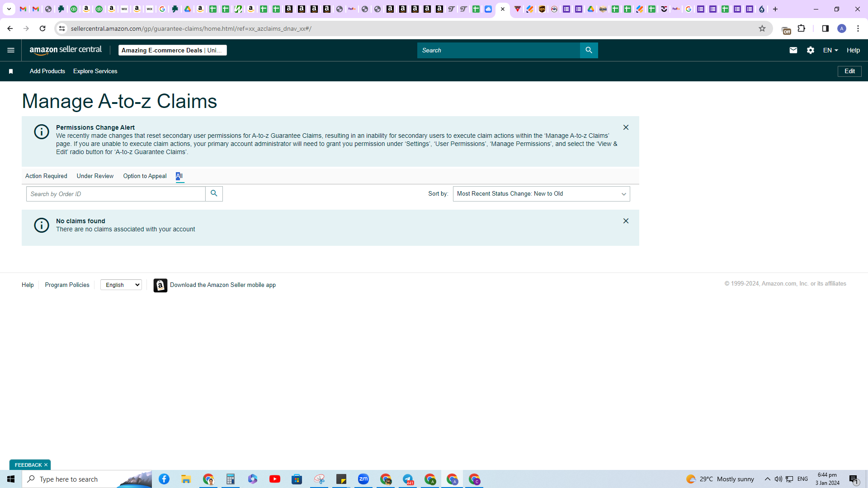View site information icon in the address bar
Screen dimensions: 868x488
(62, 28)
